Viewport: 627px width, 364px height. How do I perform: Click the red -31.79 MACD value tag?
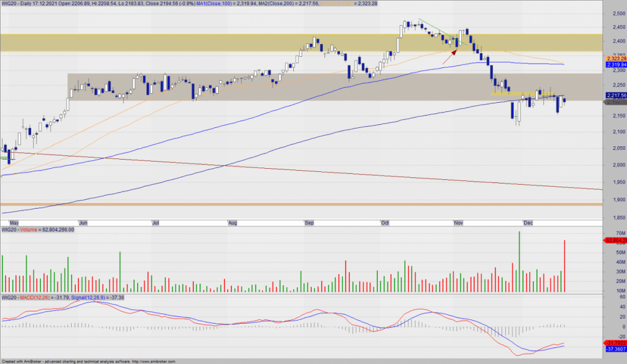point(615,342)
